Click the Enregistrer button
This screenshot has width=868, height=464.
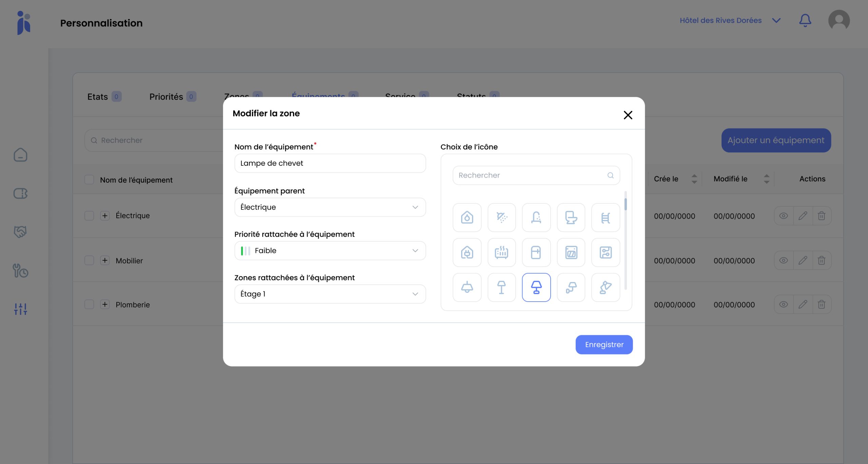(x=604, y=345)
